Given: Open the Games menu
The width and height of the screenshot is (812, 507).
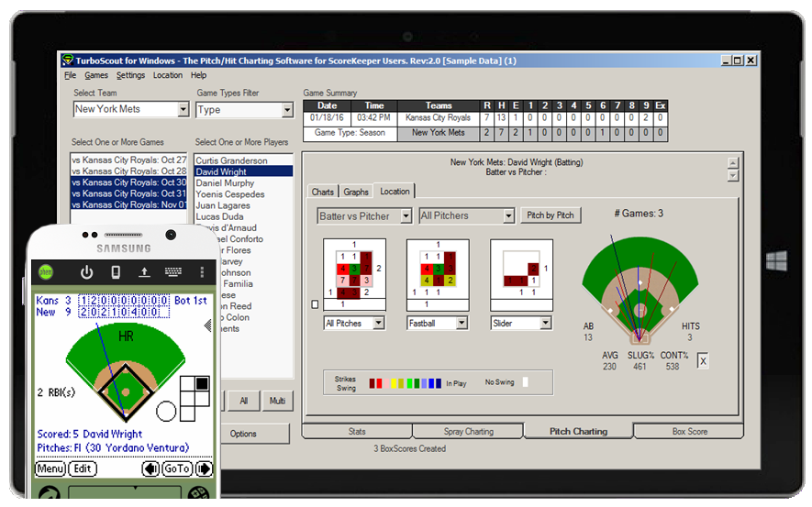Looking at the screenshot, I should pos(96,75).
